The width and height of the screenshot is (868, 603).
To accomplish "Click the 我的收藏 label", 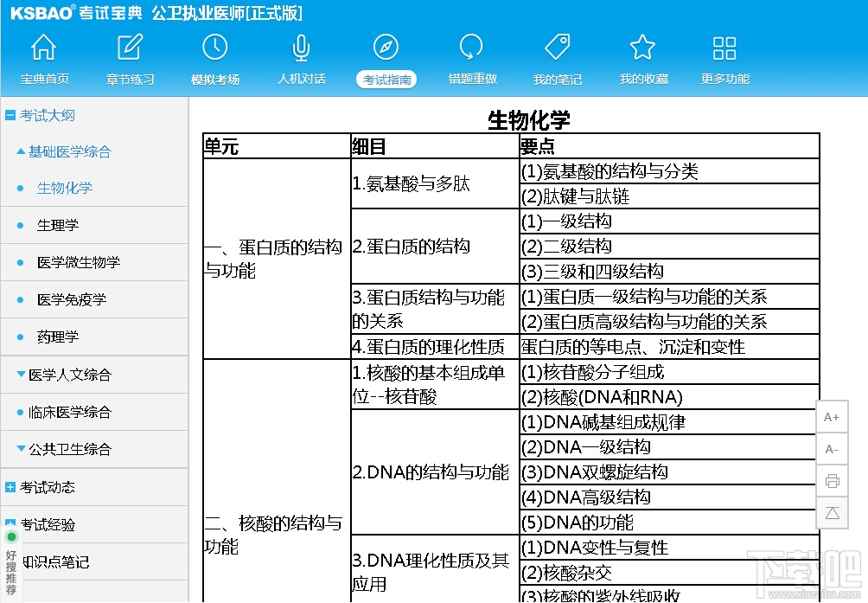I will (644, 80).
